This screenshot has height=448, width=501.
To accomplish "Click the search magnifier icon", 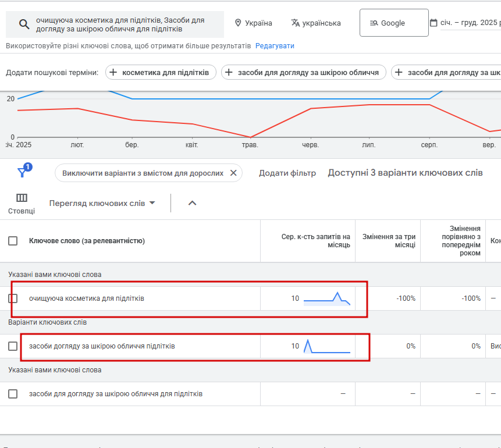I will tap(24, 24).
